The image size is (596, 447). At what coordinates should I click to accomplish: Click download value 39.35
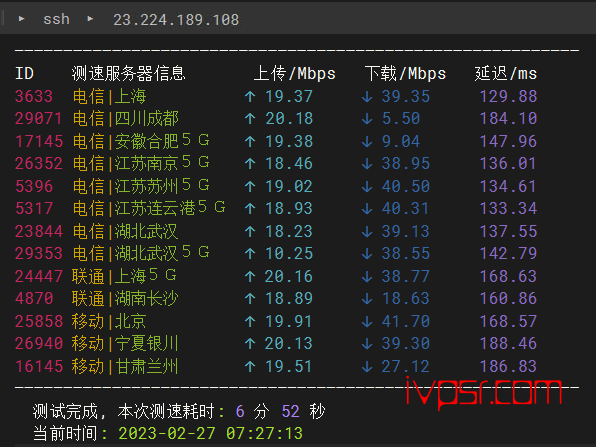click(x=406, y=96)
